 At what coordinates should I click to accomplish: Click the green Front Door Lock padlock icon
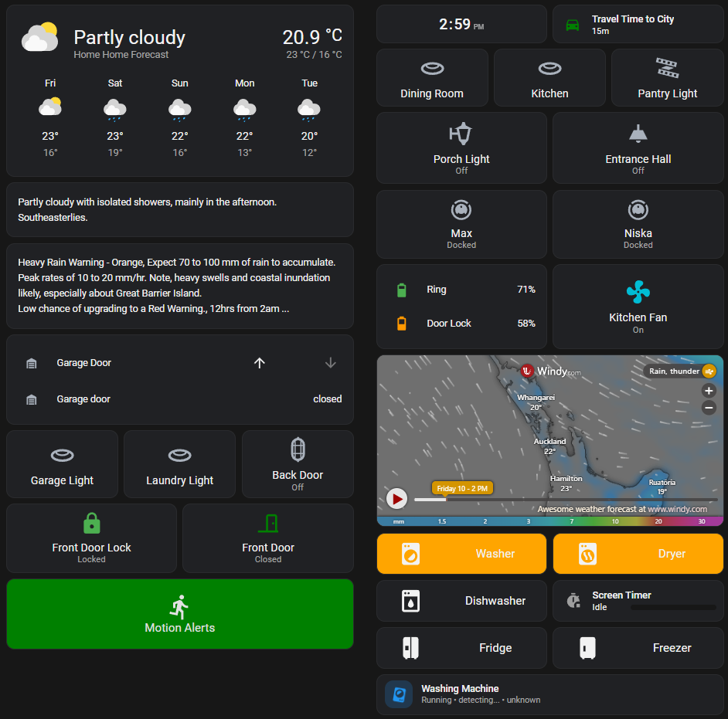(91, 524)
